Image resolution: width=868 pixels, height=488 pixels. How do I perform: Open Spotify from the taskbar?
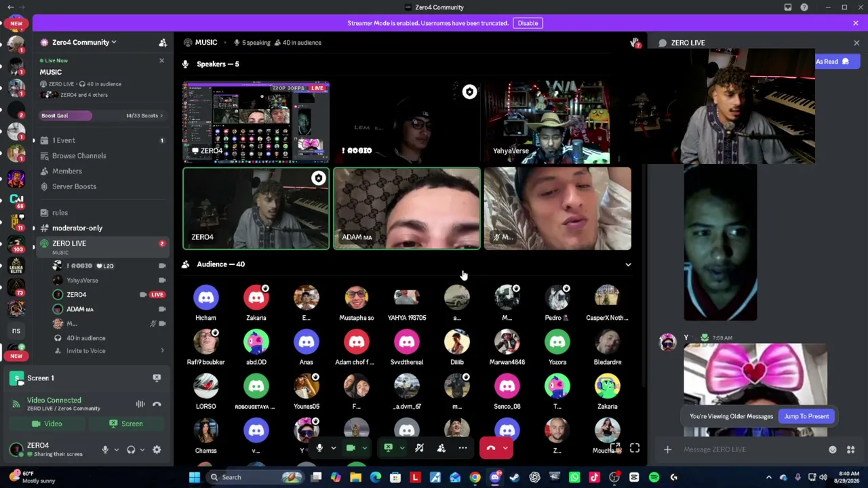point(654,477)
